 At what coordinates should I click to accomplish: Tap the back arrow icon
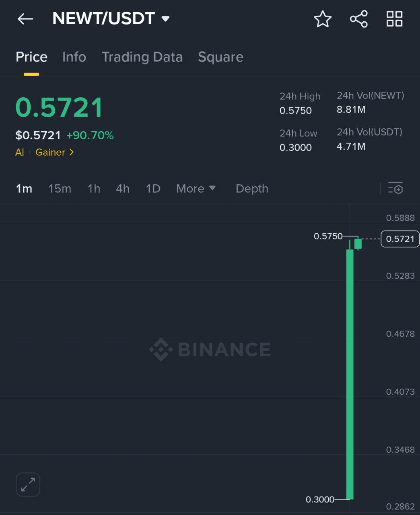(x=25, y=19)
